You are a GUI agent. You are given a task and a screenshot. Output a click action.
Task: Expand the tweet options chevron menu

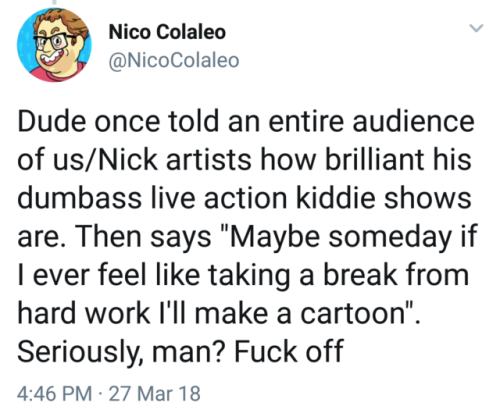click(476, 28)
